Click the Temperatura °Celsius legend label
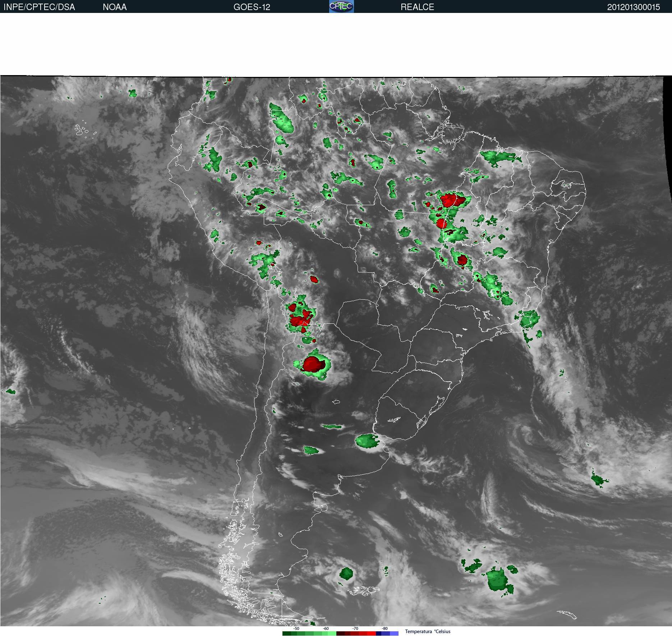The image size is (672, 636). click(428, 631)
